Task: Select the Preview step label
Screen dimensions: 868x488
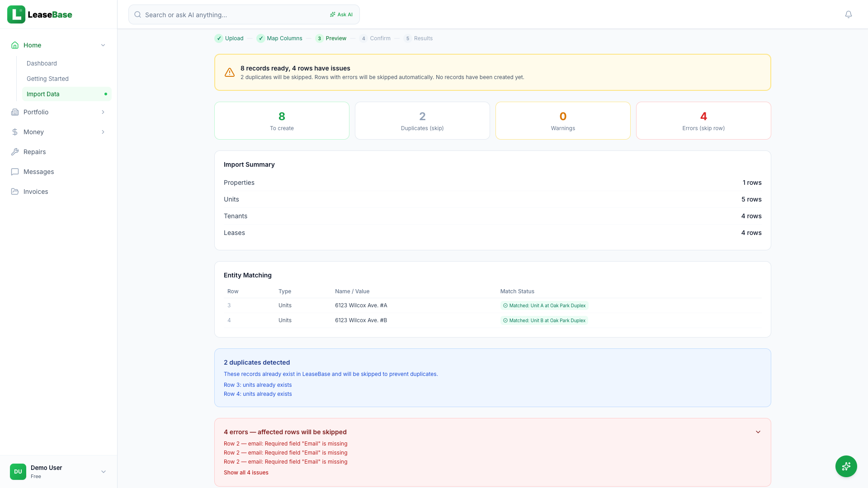Action: [336, 38]
